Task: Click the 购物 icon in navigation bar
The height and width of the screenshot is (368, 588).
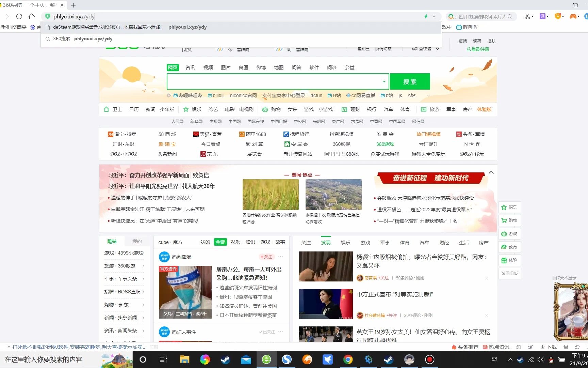Action: 265,109
